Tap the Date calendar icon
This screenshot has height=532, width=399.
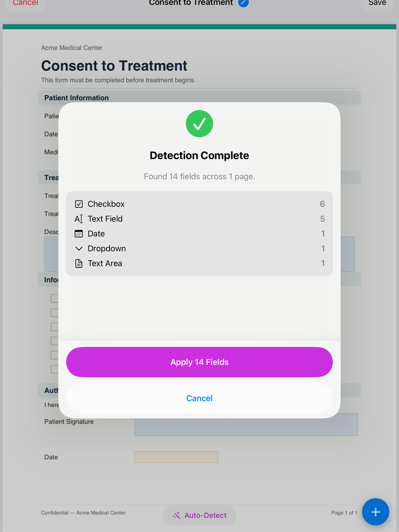79,234
